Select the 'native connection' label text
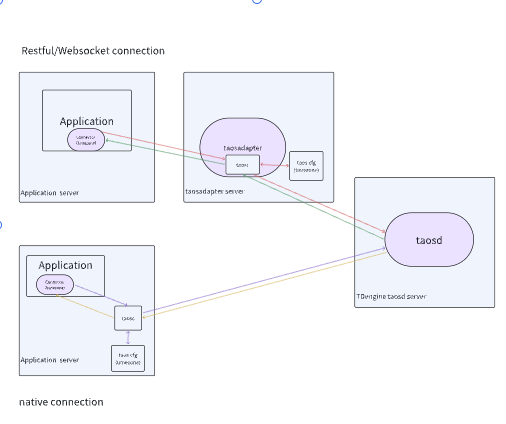Image resolution: width=506 pixels, height=424 pixels. click(61, 402)
